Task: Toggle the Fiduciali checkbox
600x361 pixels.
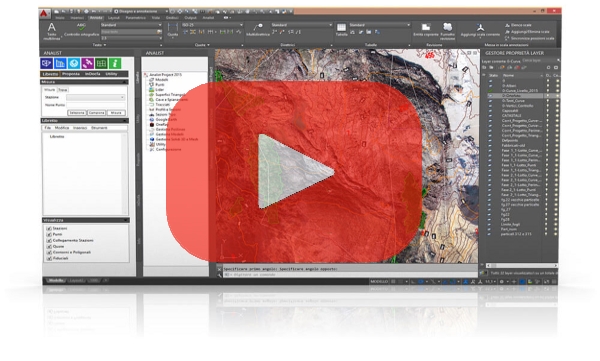Action: pyautogui.click(x=49, y=258)
